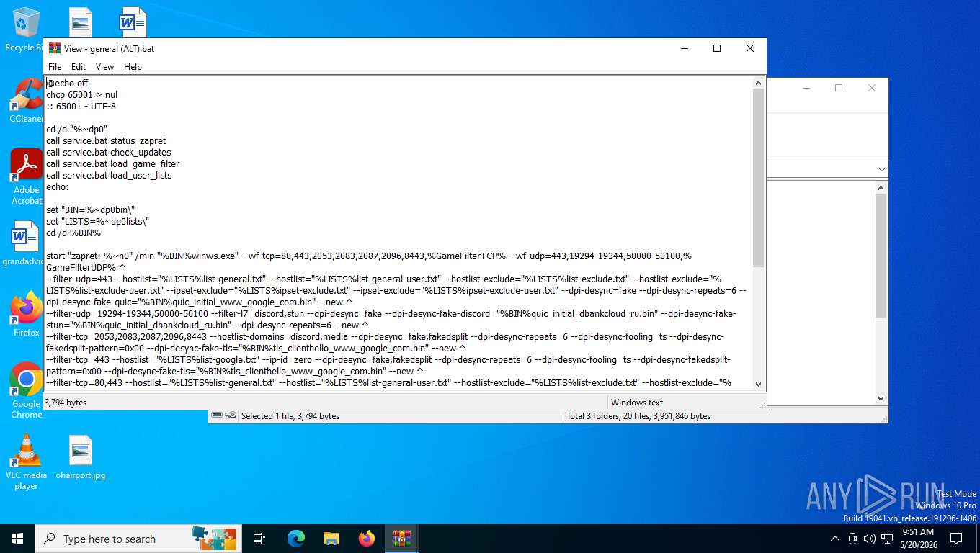Launch Microsoft Edge from taskbar
This screenshot has width=980, height=553.
pos(296,539)
